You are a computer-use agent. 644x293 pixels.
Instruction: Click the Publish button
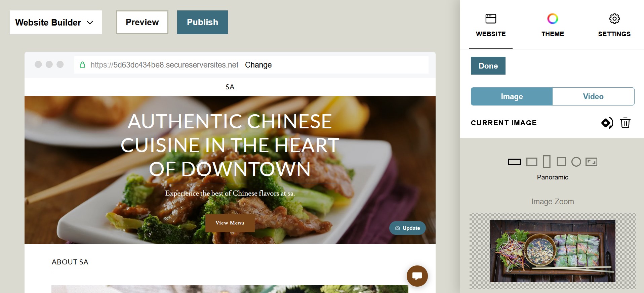(x=202, y=22)
